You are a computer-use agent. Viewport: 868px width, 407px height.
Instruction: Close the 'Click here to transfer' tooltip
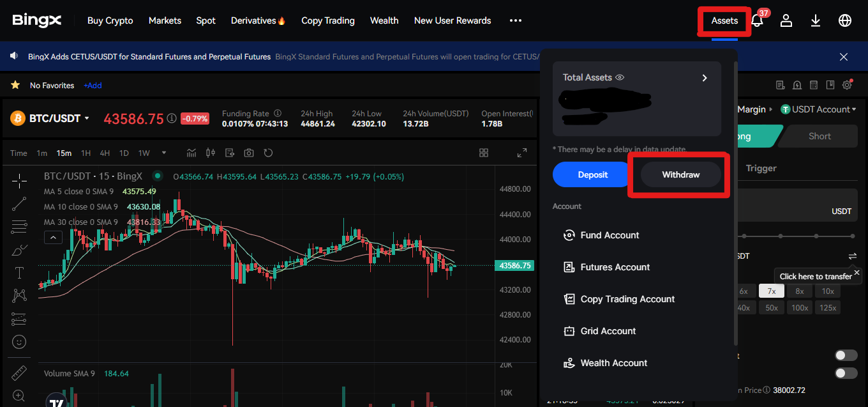pyautogui.click(x=857, y=273)
